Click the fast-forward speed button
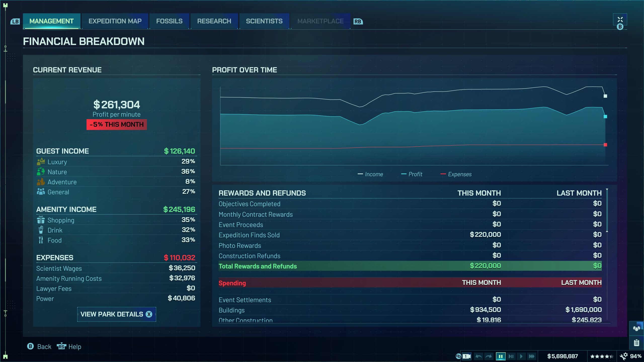 click(531, 356)
